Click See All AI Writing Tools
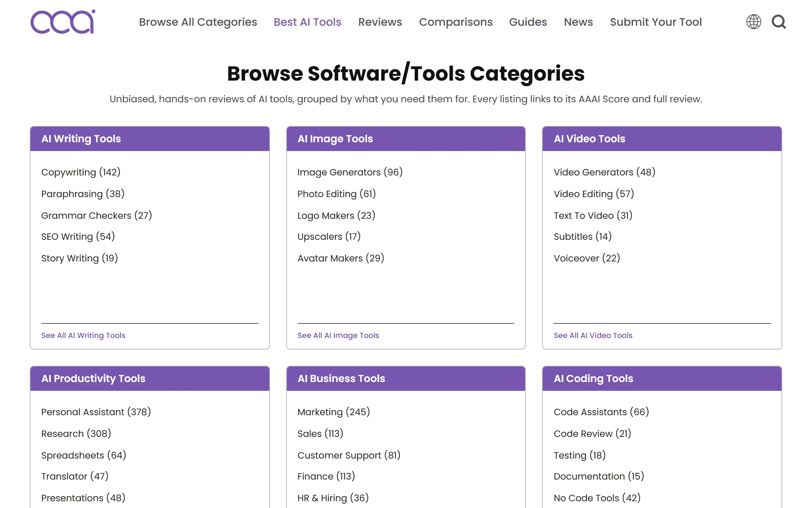812x508 pixels. coord(83,335)
